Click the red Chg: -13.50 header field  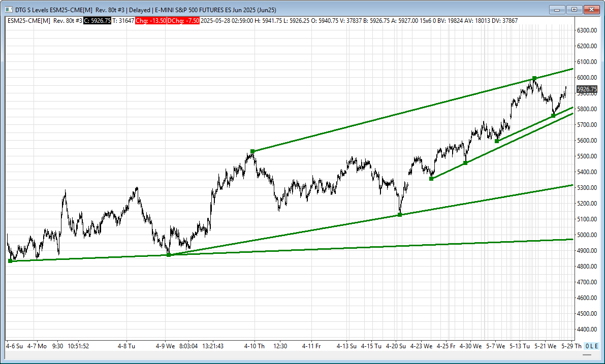click(x=149, y=21)
